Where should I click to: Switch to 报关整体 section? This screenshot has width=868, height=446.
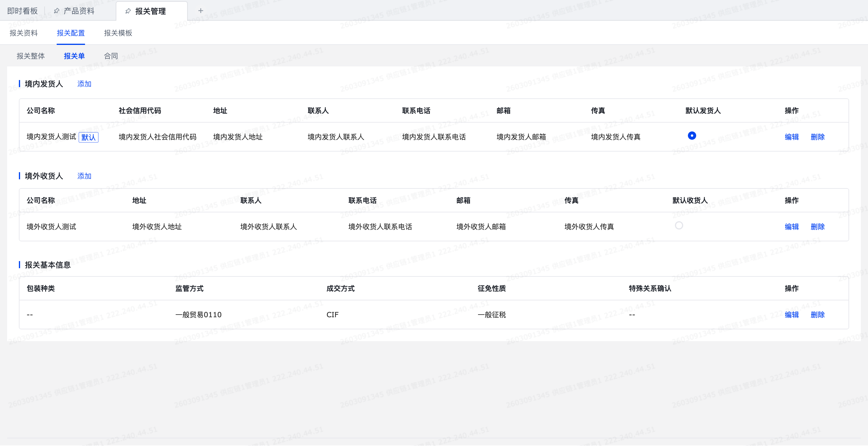(x=31, y=56)
